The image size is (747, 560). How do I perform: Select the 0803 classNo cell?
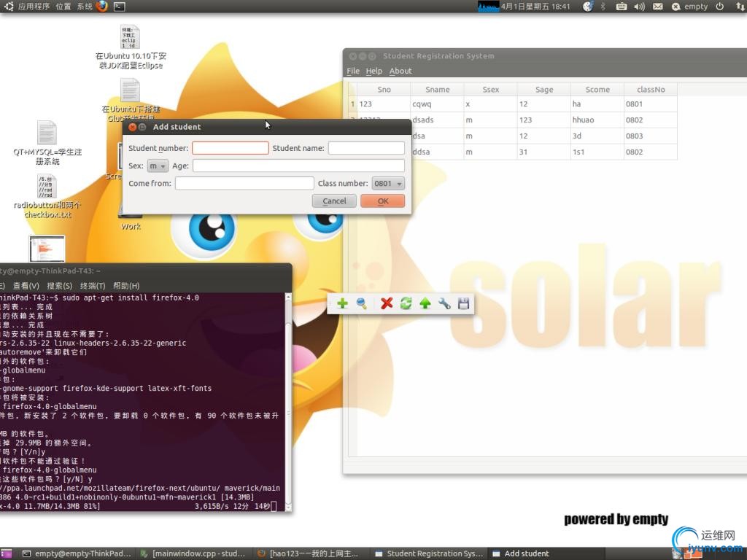pos(651,136)
